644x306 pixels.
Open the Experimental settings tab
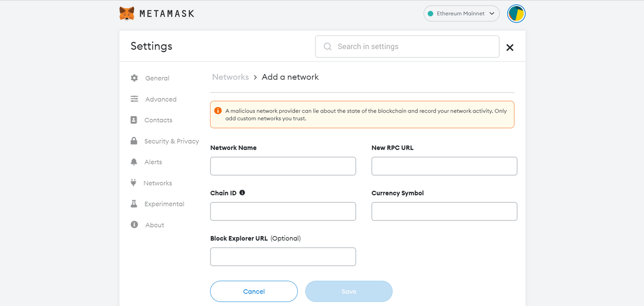click(x=164, y=204)
